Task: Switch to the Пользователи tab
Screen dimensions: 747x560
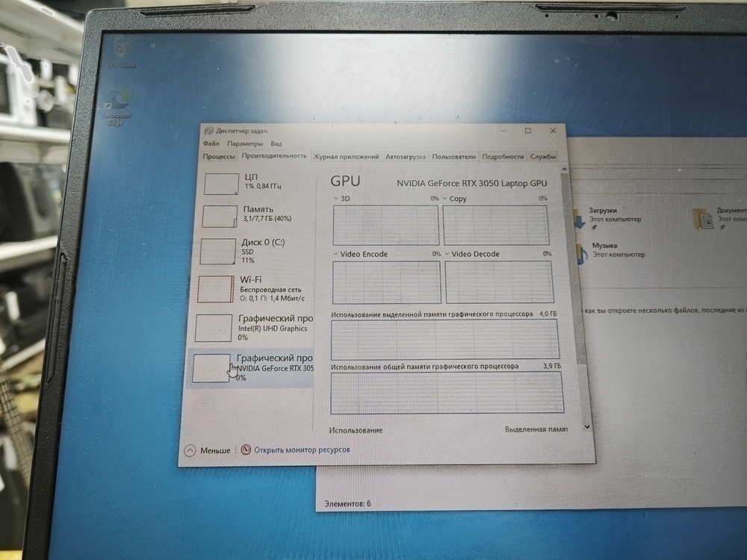Action: coord(453,156)
